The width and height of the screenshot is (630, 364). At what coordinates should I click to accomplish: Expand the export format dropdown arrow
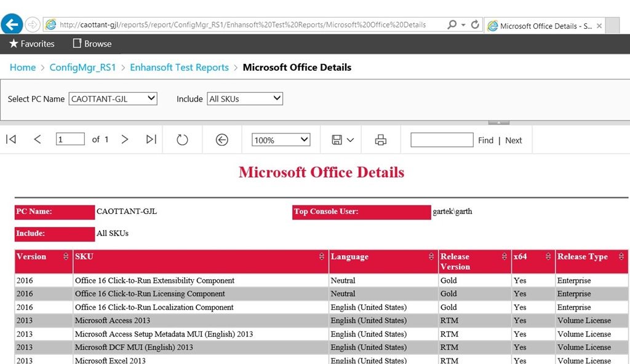[350, 140]
